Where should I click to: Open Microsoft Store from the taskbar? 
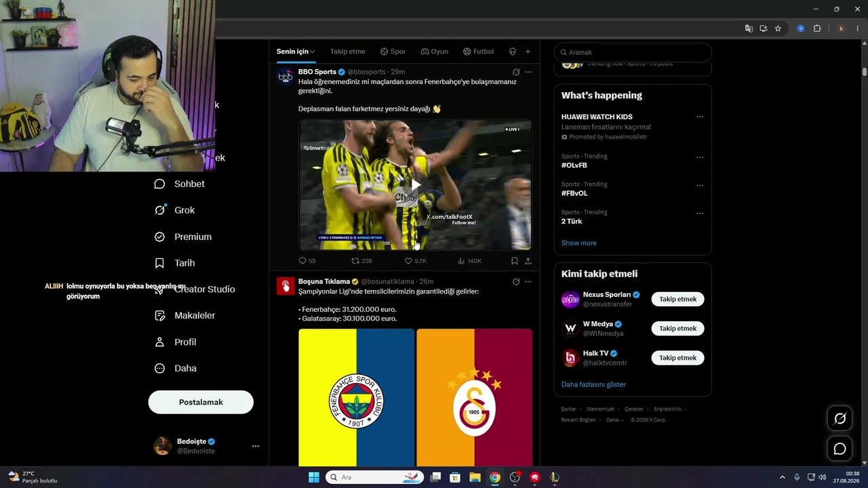point(455,477)
